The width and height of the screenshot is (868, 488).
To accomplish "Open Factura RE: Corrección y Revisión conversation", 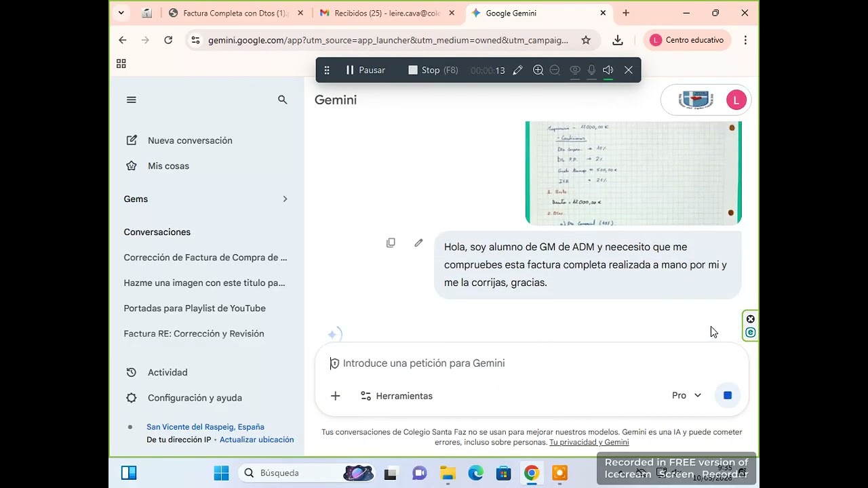I will coord(194,333).
